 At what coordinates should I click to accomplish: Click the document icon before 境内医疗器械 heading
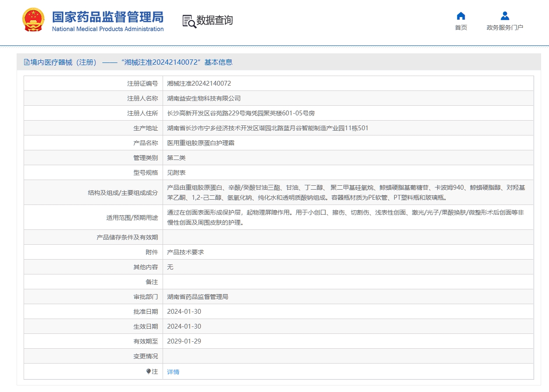(27, 62)
